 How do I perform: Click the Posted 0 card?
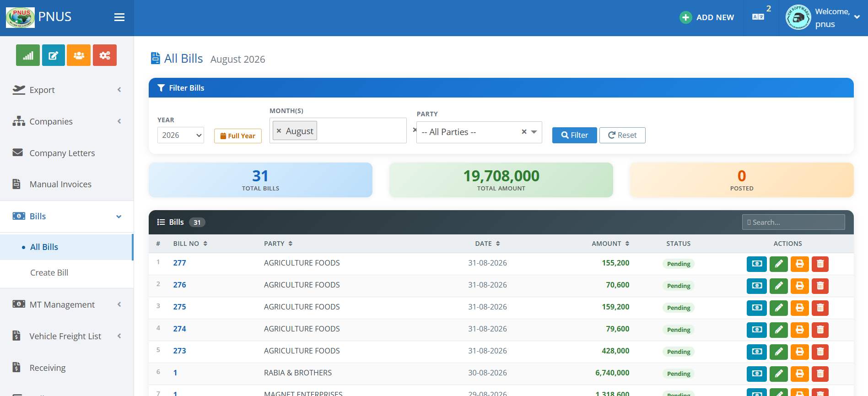pos(742,180)
